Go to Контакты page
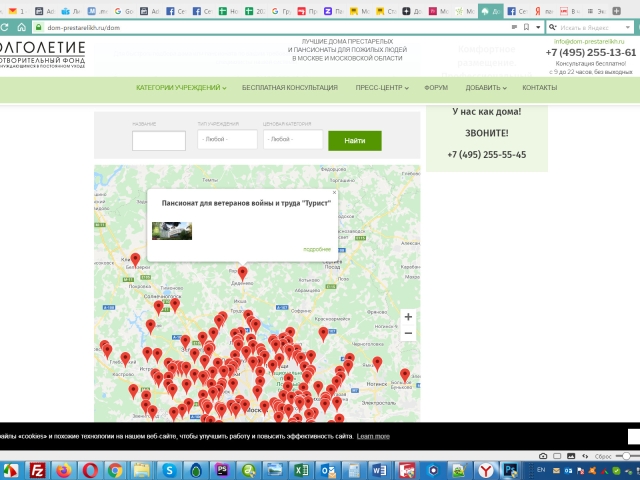This screenshot has height=480, width=640. (539, 88)
